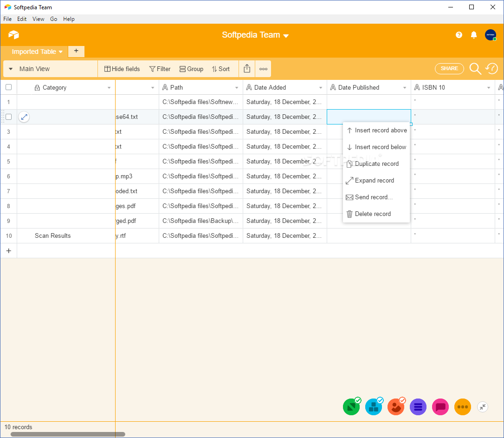Open the Edit menu
Viewport: 504px width, 438px height.
[x=22, y=19]
